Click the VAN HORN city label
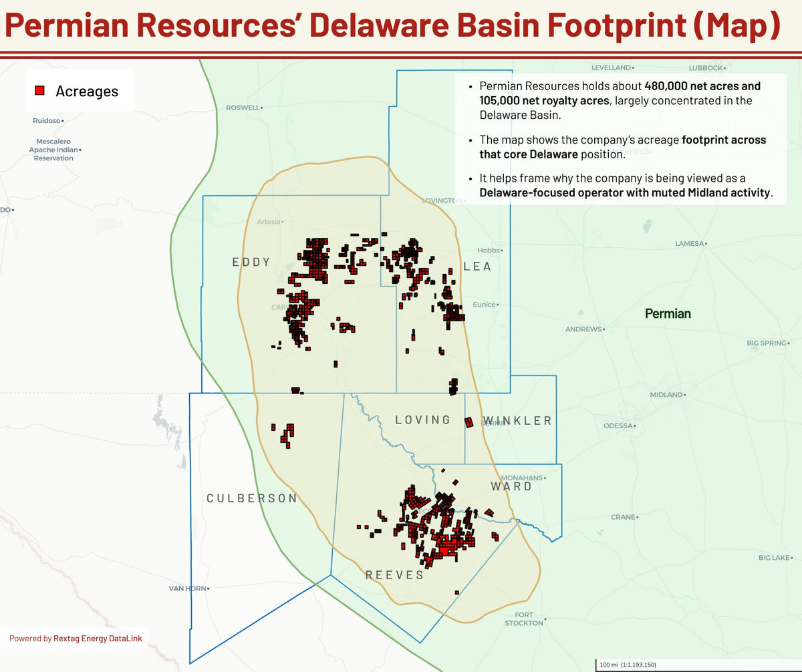The image size is (802, 672). (188, 589)
